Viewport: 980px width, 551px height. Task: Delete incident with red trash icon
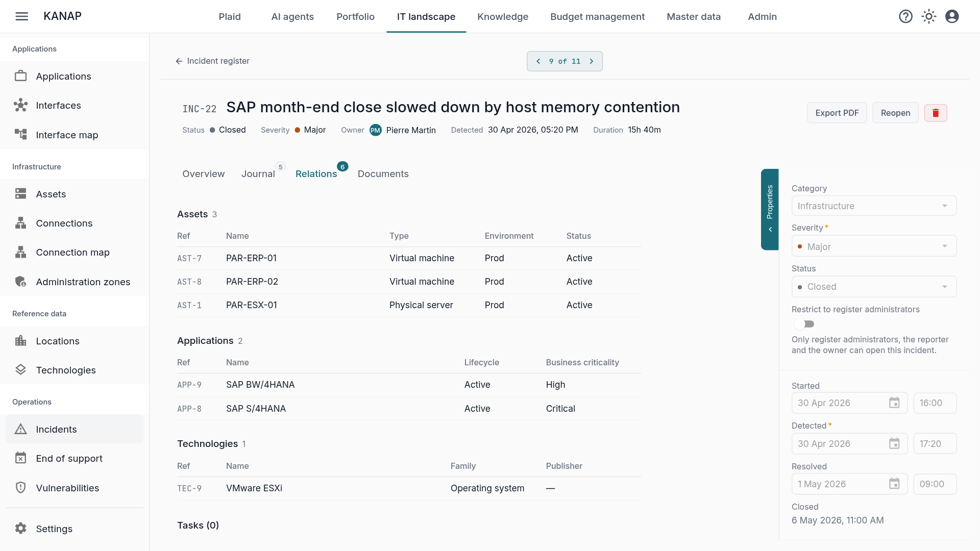(x=936, y=113)
